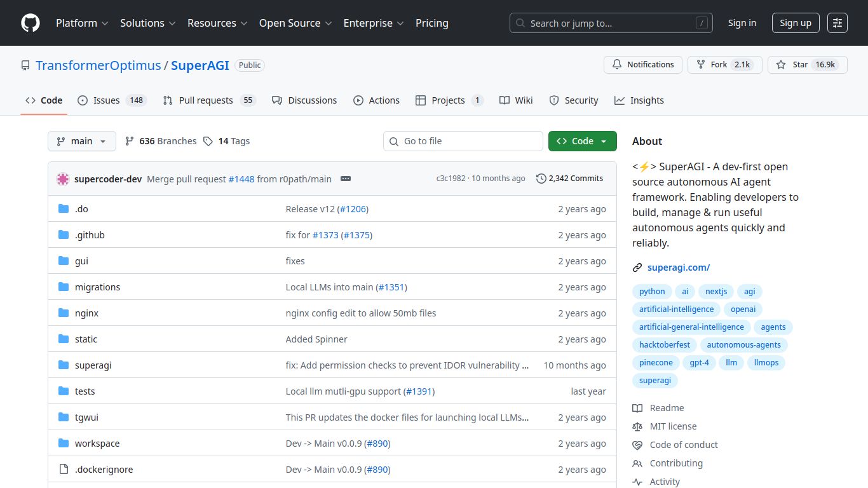Expand the main branch dropdown
The height and width of the screenshot is (488, 868).
click(x=82, y=141)
